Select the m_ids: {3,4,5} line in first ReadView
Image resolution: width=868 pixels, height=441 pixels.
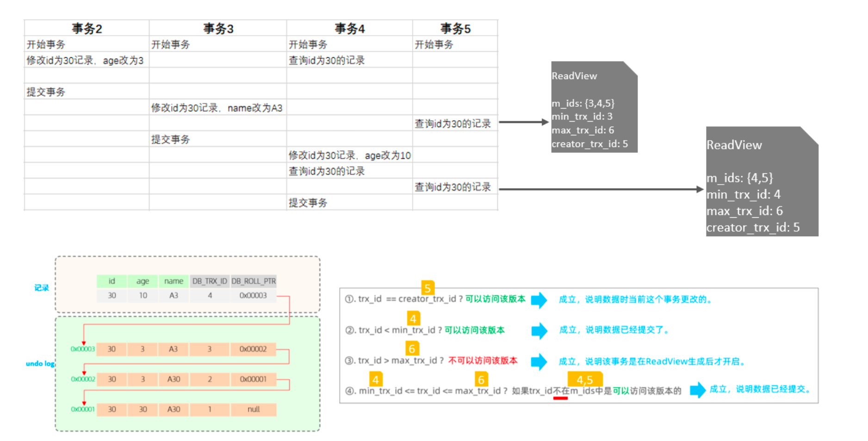point(583,103)
